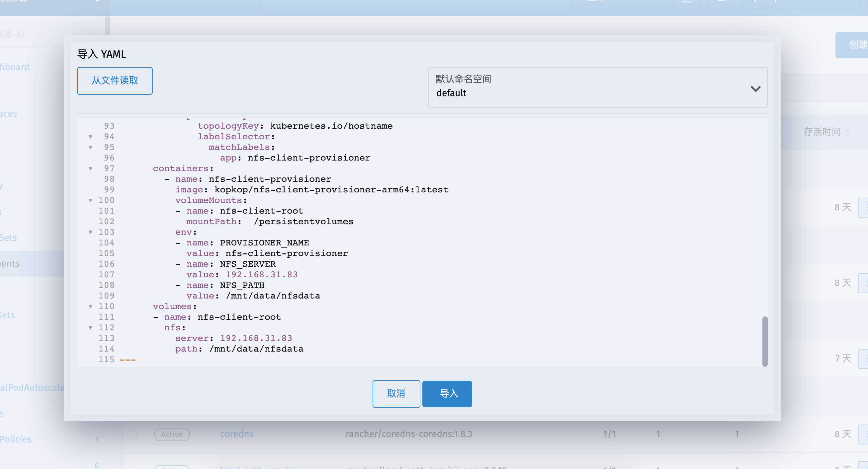868x469 pixels.
Task: Open the 默认命名空间 default dropdown
Action: click(x=597, y=88)
